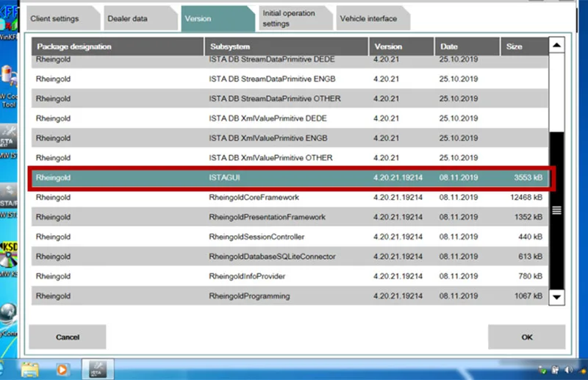Select ISTA DB XmlValuePrimitive DEDE row
Viewport: 588px width, 380px height.
(x=290, y=118)
